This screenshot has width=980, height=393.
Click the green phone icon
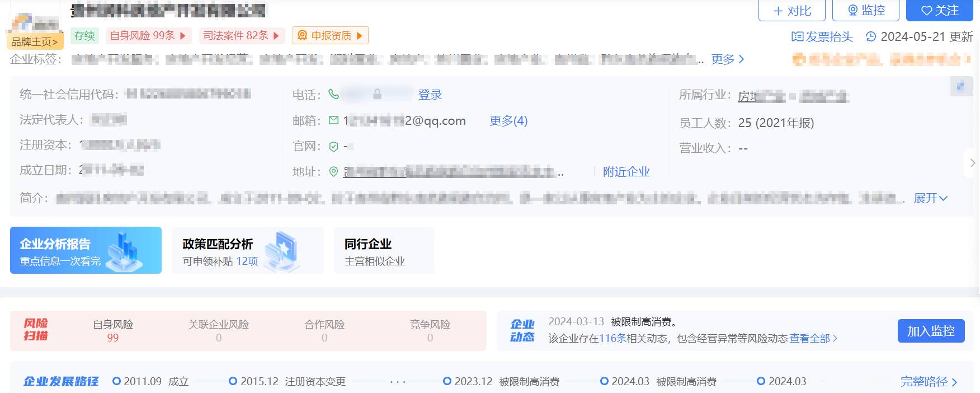333,94
